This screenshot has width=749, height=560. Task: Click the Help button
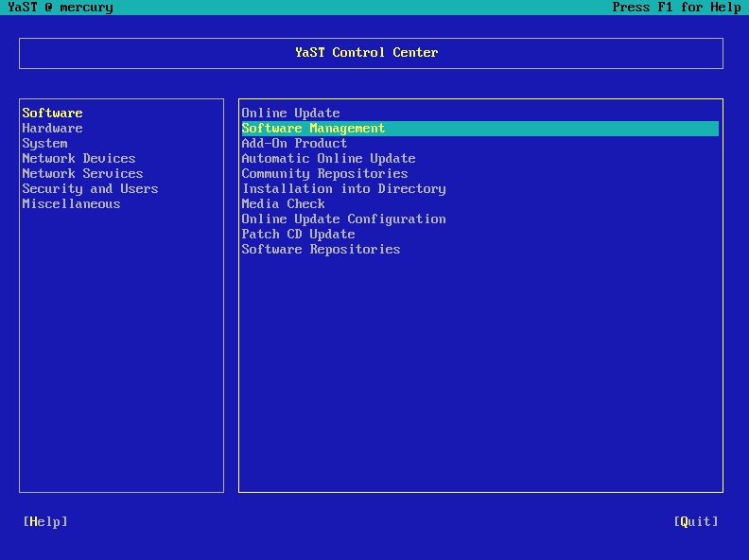point(45,522)
